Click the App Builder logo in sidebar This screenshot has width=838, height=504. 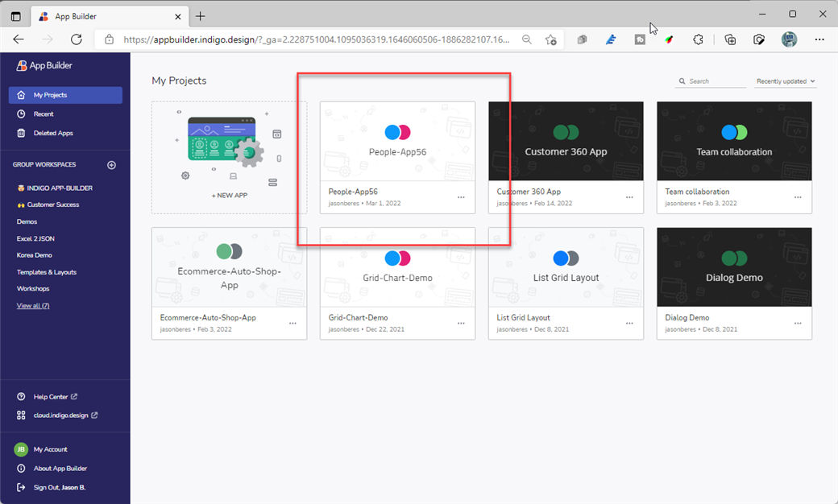44,65
